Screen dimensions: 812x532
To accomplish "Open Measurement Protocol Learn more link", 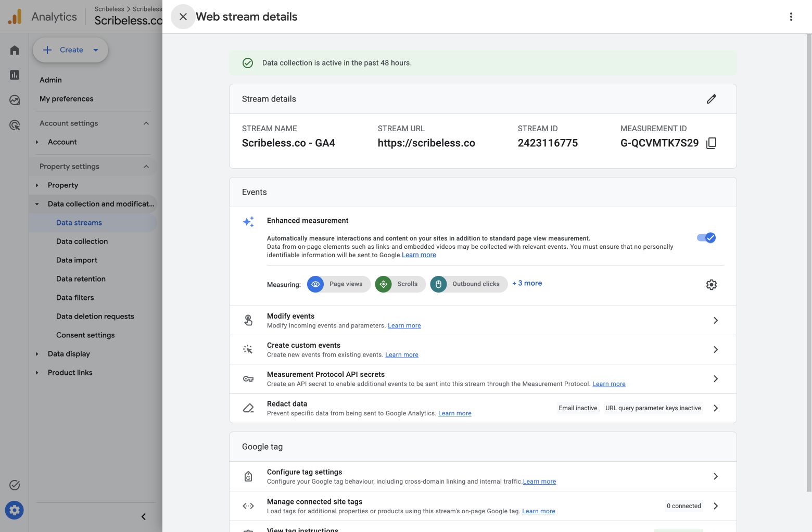I will click(609, 384).
